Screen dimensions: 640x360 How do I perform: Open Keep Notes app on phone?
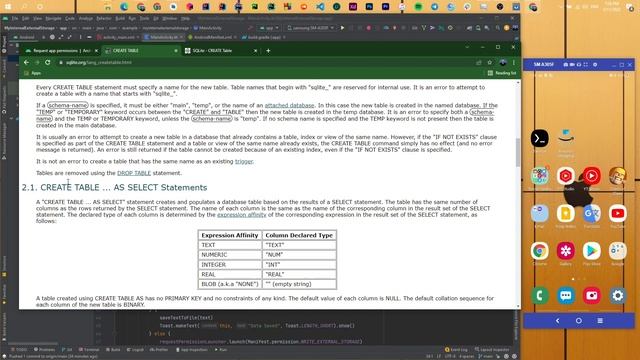[566, 213]
